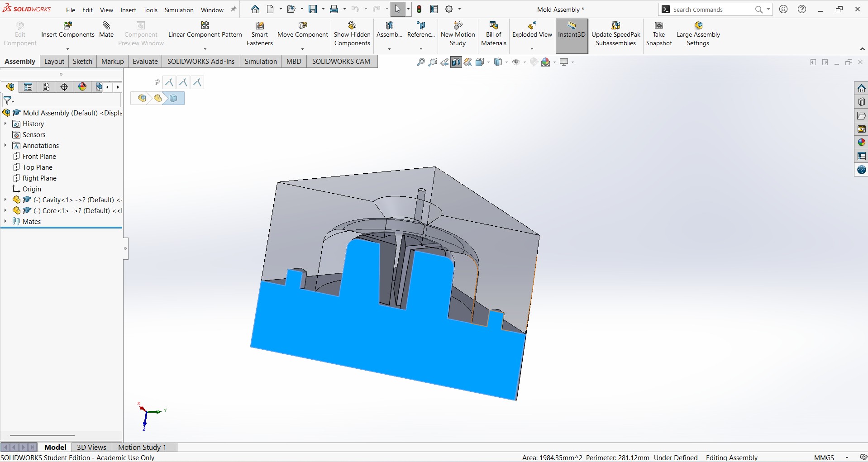Image resolution: width=868 pixels, height=462 pixels.
Task: Open the 3D Views bottom tab
Action: tap(91, 447)
